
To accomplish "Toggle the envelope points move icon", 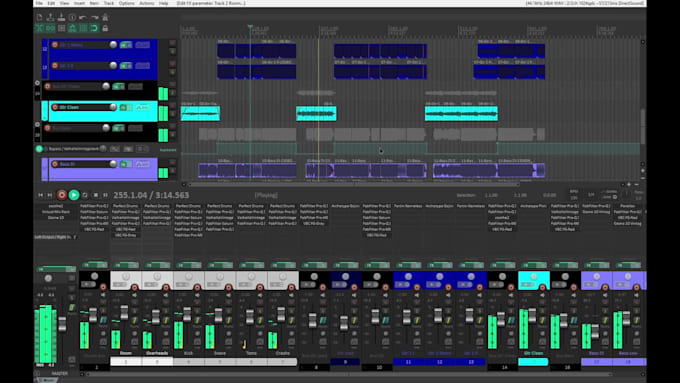I will tap(72, 28).
